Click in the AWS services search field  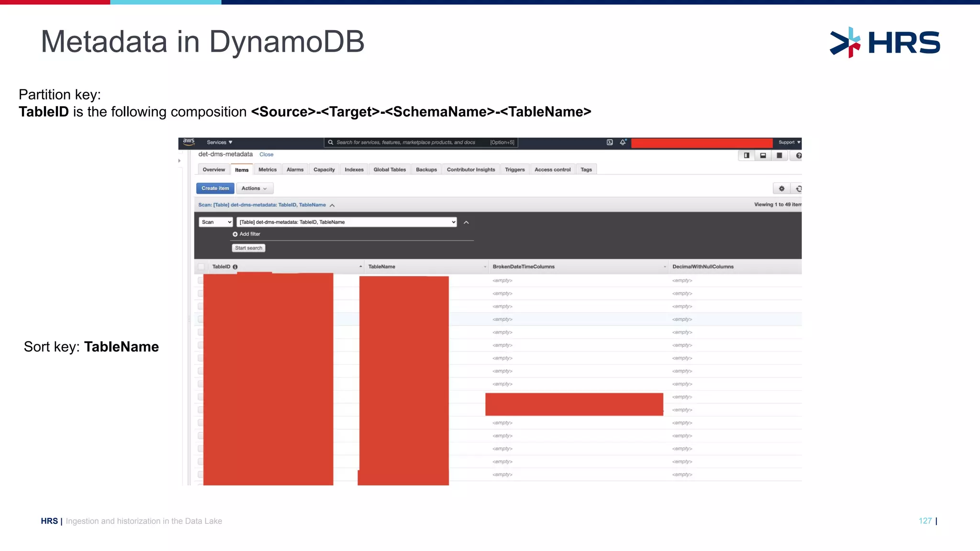coord(421,142)
